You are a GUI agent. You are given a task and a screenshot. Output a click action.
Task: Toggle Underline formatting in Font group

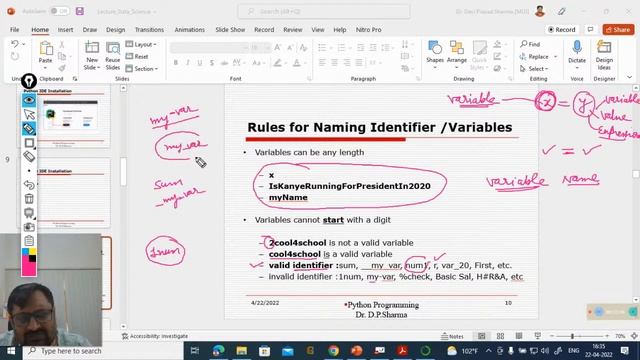pyautogui.click(x=200, y=63)
